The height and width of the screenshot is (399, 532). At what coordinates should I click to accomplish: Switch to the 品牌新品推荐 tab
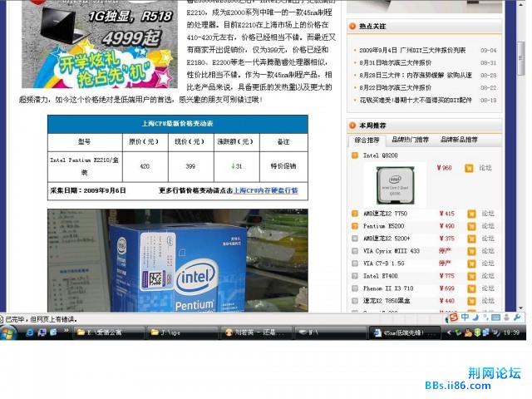pyautogui.click(x=459, y=140)
